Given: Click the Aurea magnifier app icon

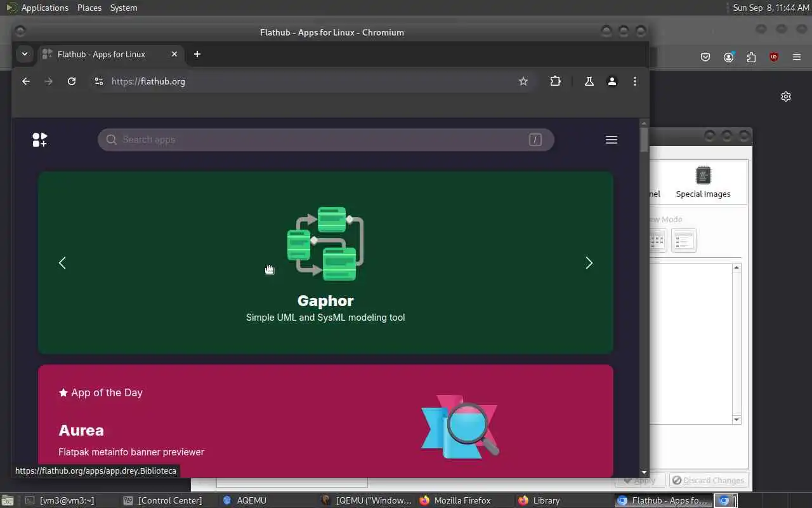Looking at the screenshot, I should (x=461, y=425).
